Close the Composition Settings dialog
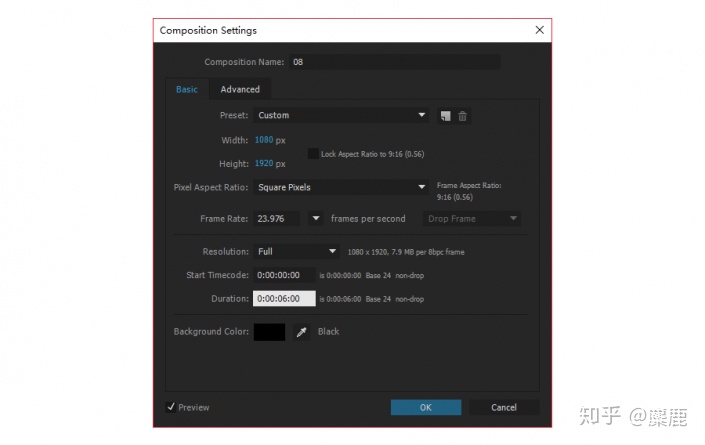 click(540, 30)
